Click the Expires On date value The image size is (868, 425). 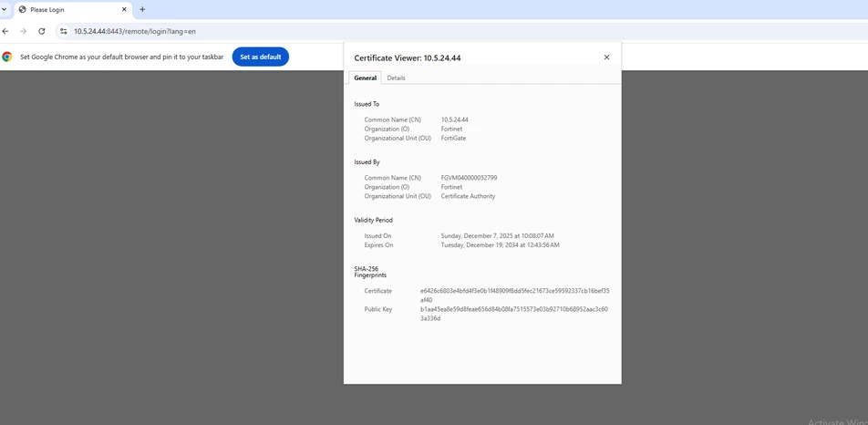pos(500,245)
